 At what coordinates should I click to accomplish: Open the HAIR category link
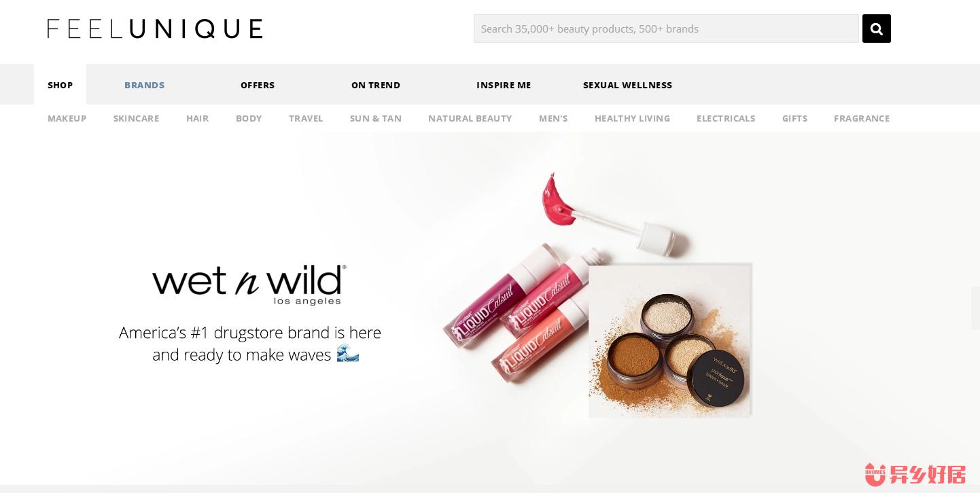(197, 118)
